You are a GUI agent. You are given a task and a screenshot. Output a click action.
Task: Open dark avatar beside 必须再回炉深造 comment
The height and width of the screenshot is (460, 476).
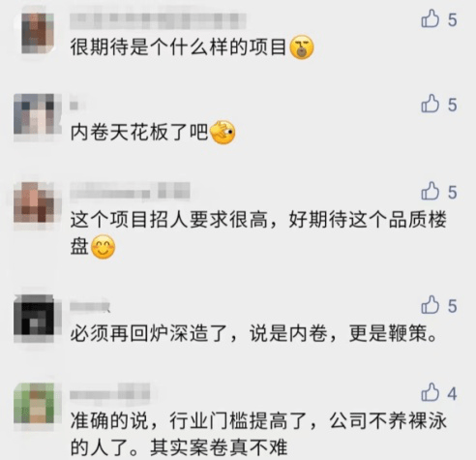[38, 315]
